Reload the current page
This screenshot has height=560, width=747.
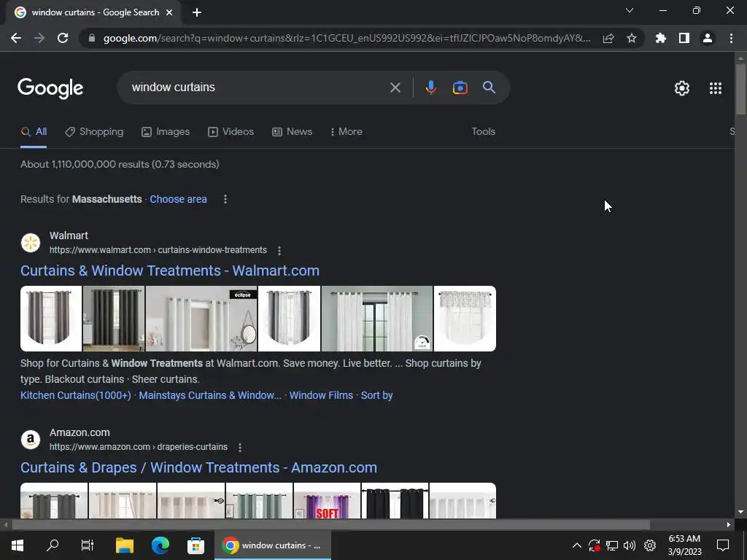[x=63, y=38]
